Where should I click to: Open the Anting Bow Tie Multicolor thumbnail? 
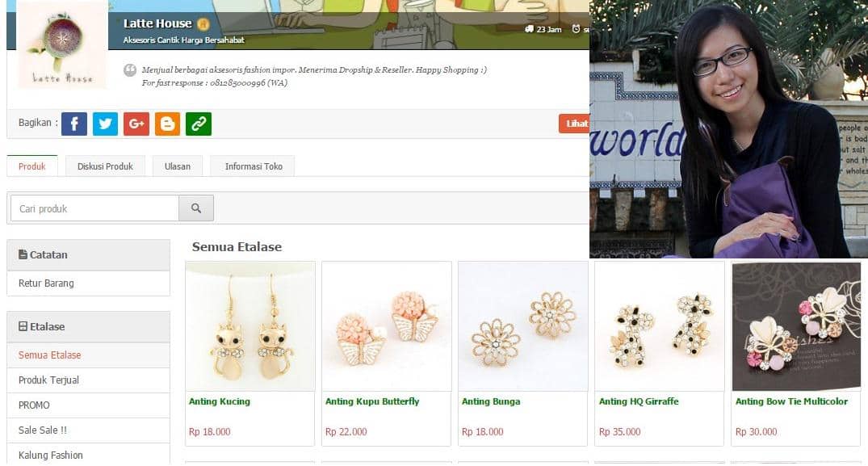(x=795, y=325)
